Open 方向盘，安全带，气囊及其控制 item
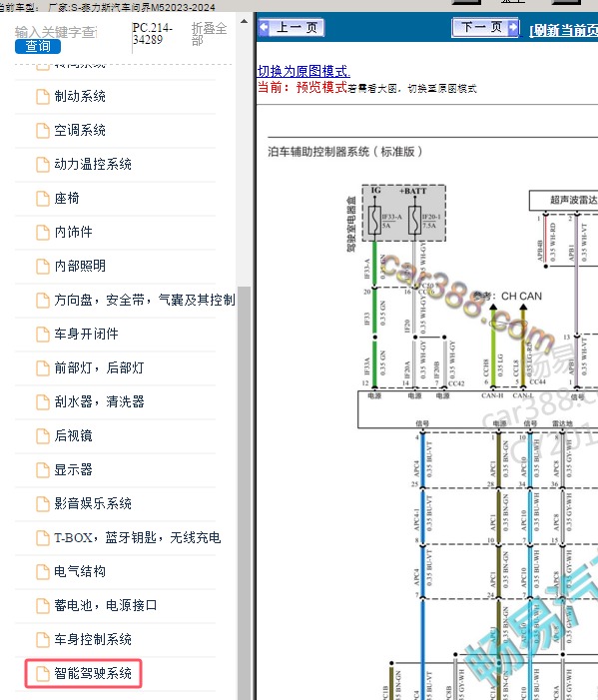Screen dimensions: 598x700 click(x=145, y=300)
